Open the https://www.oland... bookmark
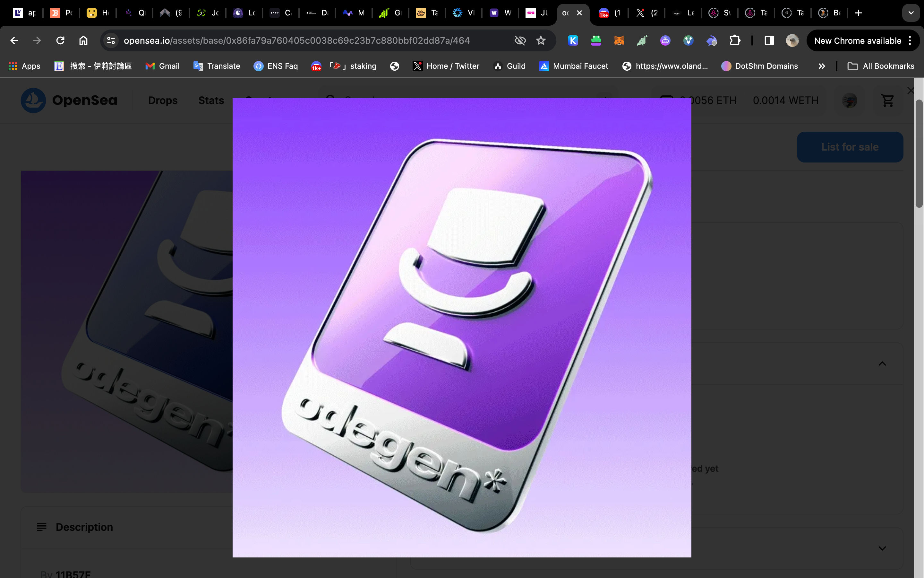The height and width of the screenshot is (578, 924). click(x=665, y=66)
